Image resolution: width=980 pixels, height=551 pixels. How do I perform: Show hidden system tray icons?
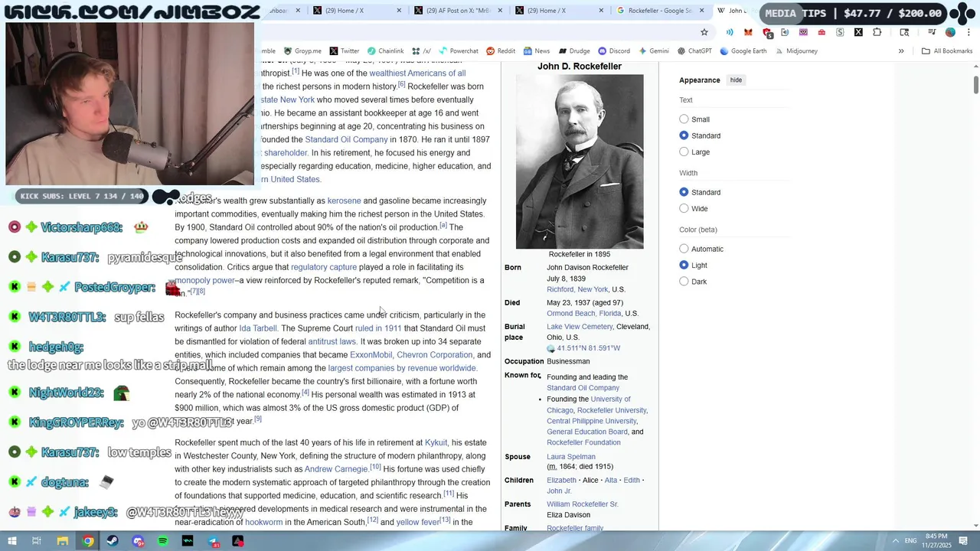[x=896, y=541]
